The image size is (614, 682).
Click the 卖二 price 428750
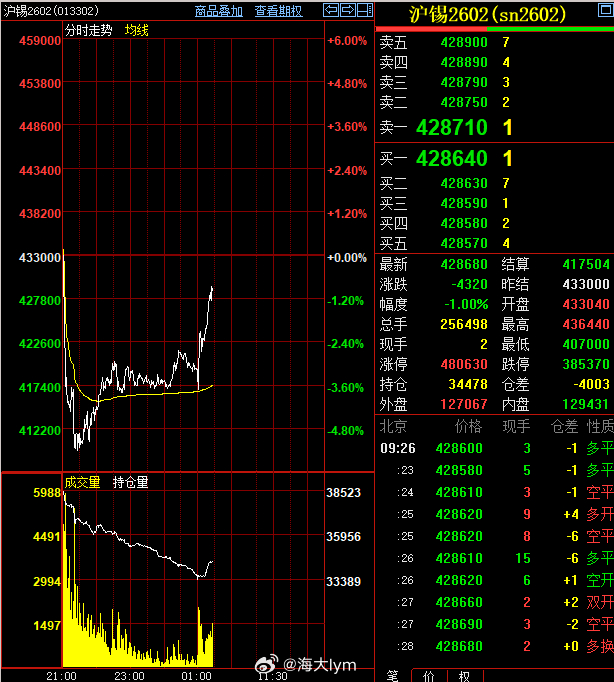[x=464, y=102]
